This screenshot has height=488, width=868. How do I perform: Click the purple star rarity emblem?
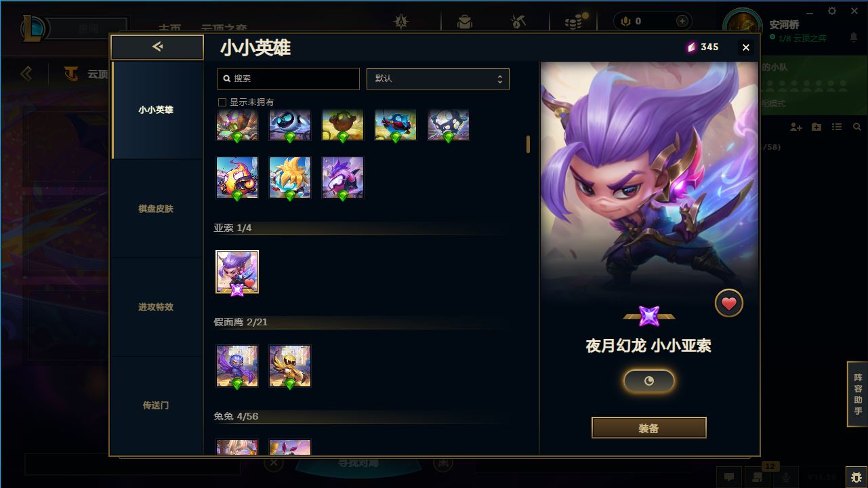(x=649, y=316)
